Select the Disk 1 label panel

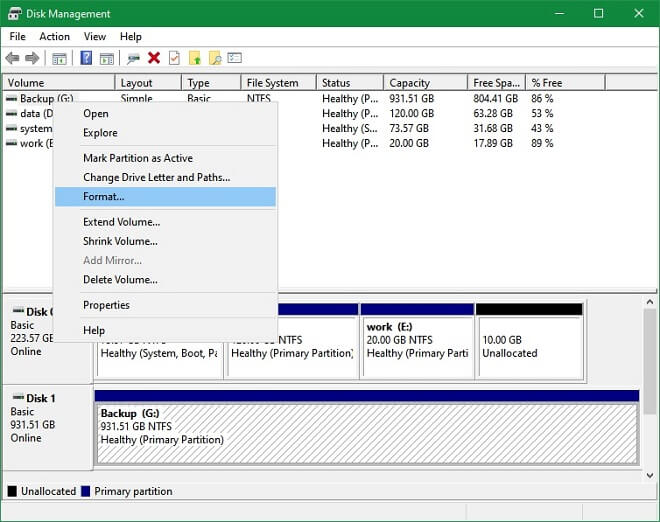[x=48, y=427]
